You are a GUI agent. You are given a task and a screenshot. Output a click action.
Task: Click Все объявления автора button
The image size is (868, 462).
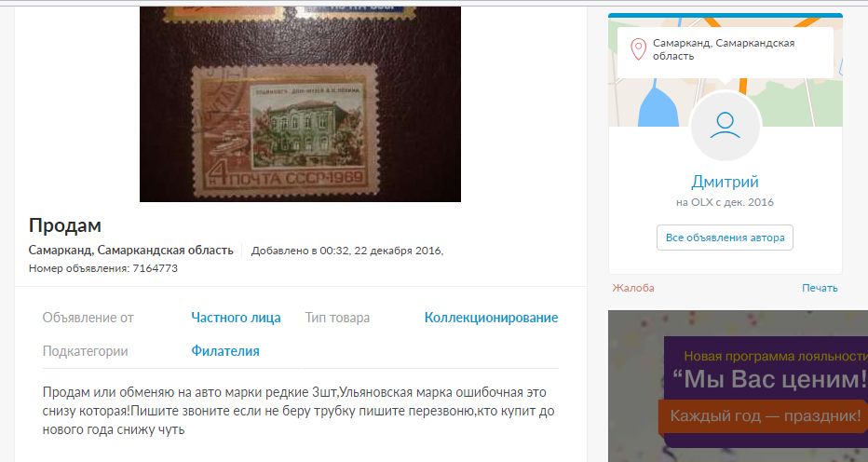pos(726,238)
